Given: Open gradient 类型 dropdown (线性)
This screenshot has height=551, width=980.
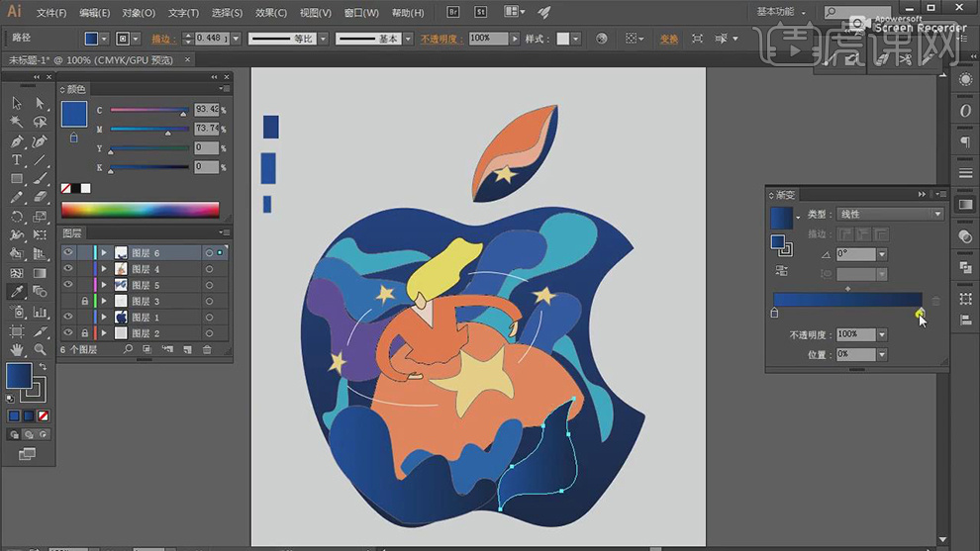Looking at the screenshot, I should tap(890, 214).
